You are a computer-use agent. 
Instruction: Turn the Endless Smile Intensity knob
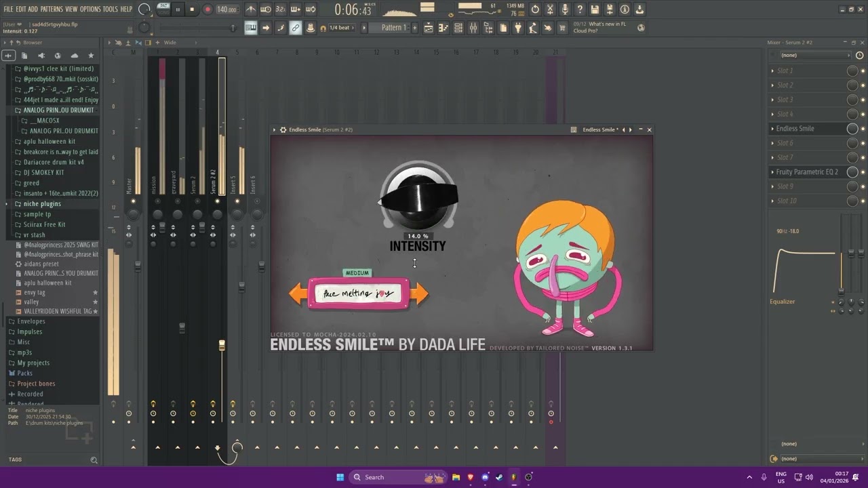coord(418,197)
